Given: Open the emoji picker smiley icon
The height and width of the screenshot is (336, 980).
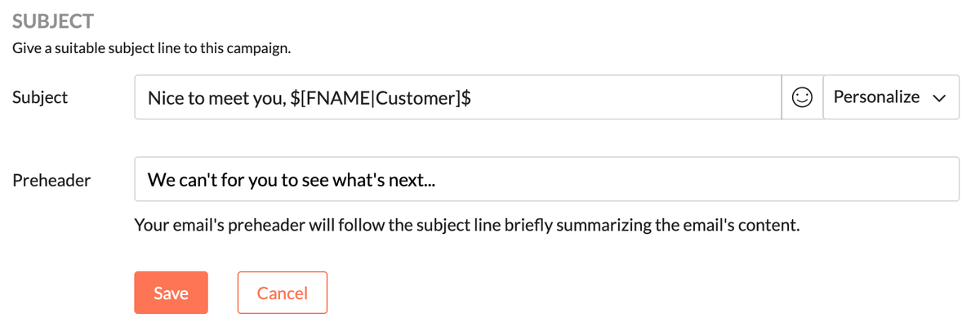Looking at the screenshot, I should [802, 97].
